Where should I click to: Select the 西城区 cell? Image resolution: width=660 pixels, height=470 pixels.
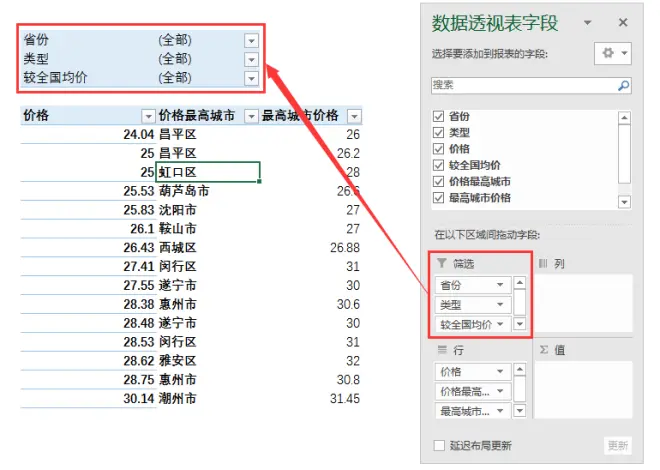[208, 247]
